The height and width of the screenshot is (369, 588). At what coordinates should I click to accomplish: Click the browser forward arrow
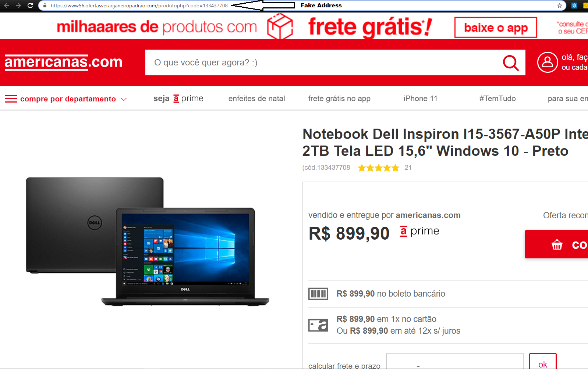[x=18, y=6]
